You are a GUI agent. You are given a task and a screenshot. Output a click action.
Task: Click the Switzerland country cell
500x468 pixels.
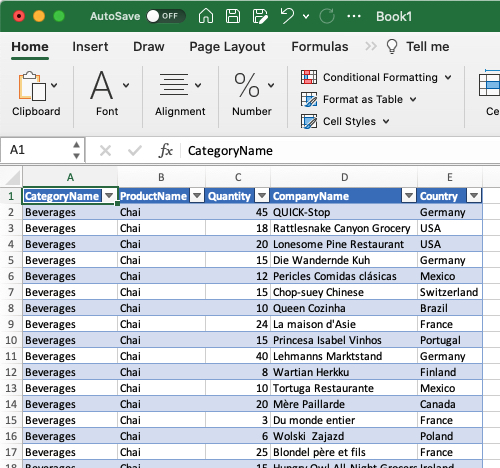[450, 292]
